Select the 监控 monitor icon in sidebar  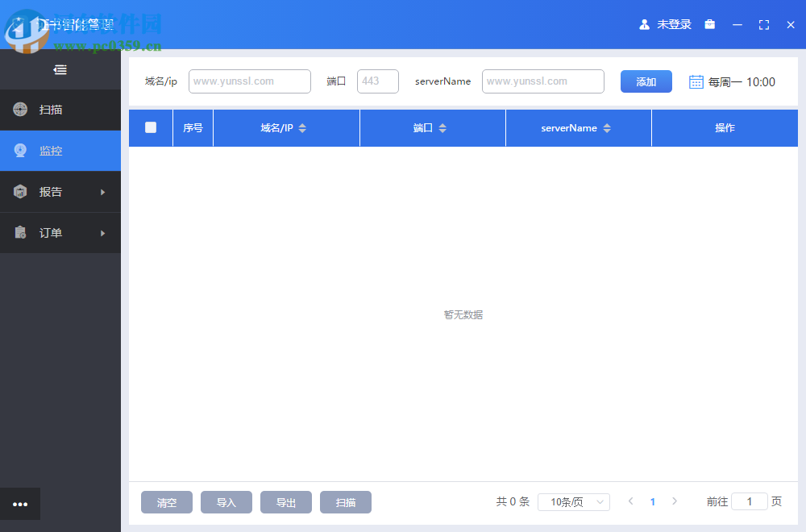[19, 151]
